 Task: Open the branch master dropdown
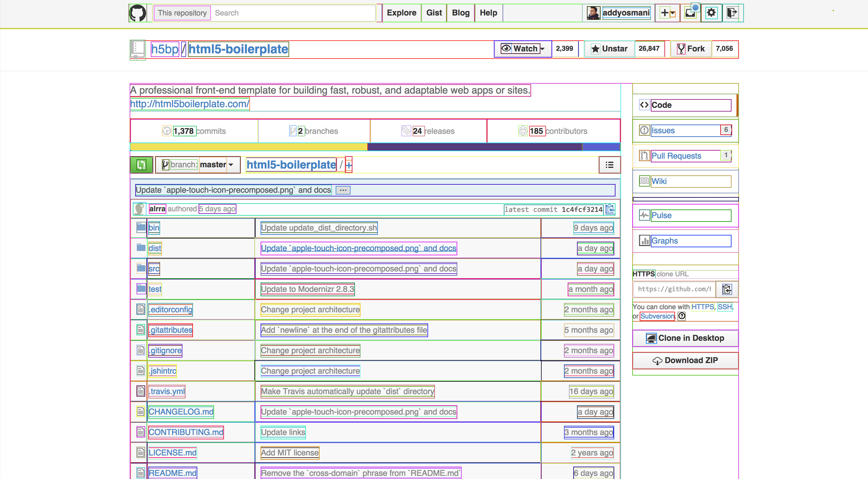pyautogui.click(x=198, y=165)
